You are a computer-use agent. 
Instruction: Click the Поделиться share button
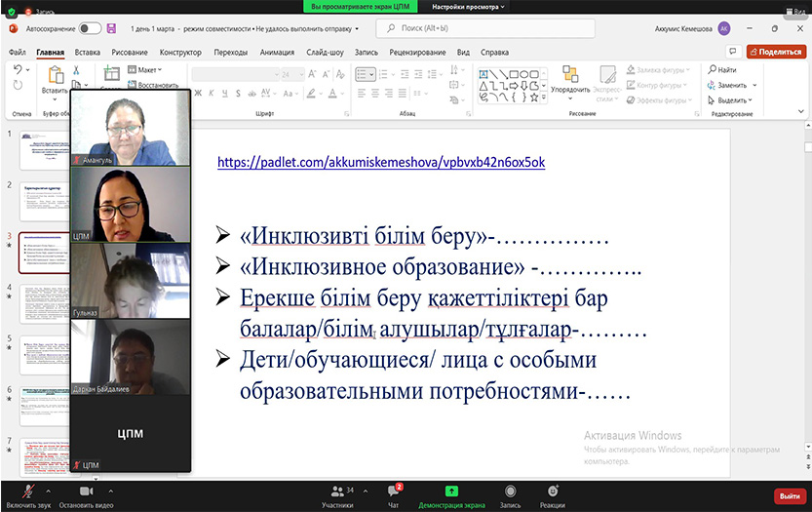coord(776,52)
